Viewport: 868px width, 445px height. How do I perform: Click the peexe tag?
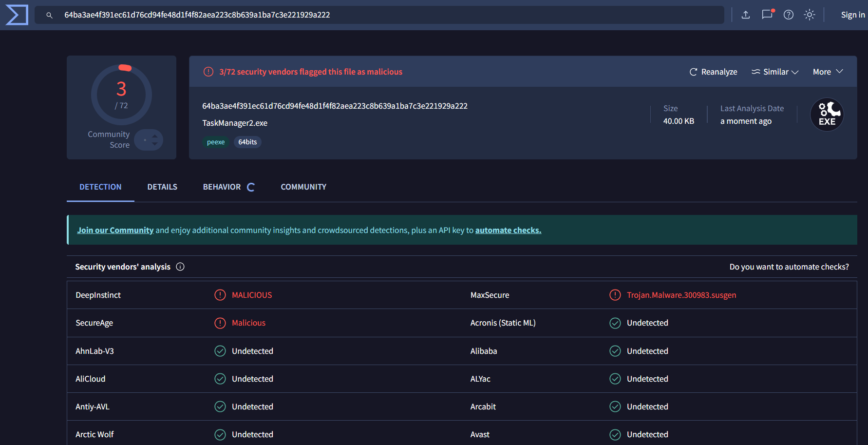(x=216, y=142)
